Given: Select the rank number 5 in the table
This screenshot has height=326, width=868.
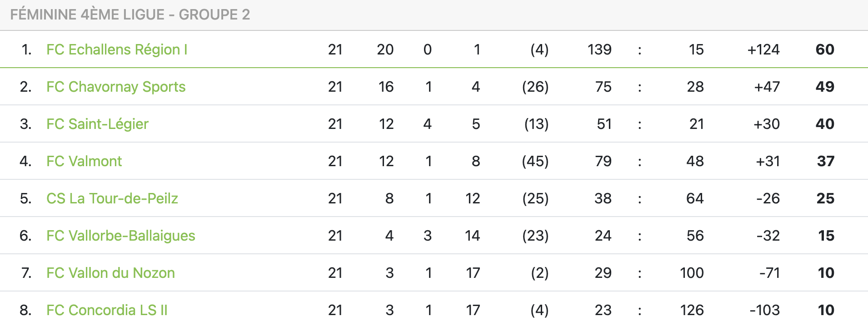Looking at the screenshot, I should (x=25, y=198).
